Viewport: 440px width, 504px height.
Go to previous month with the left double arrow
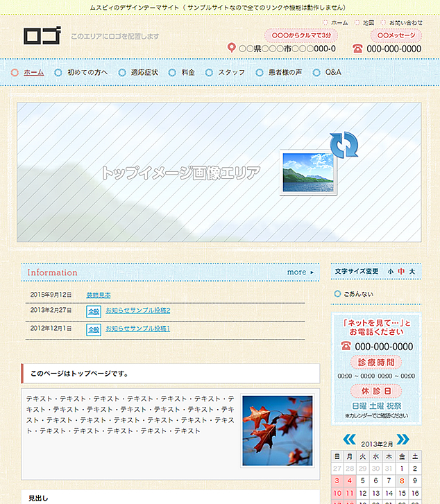coord(349,439)
